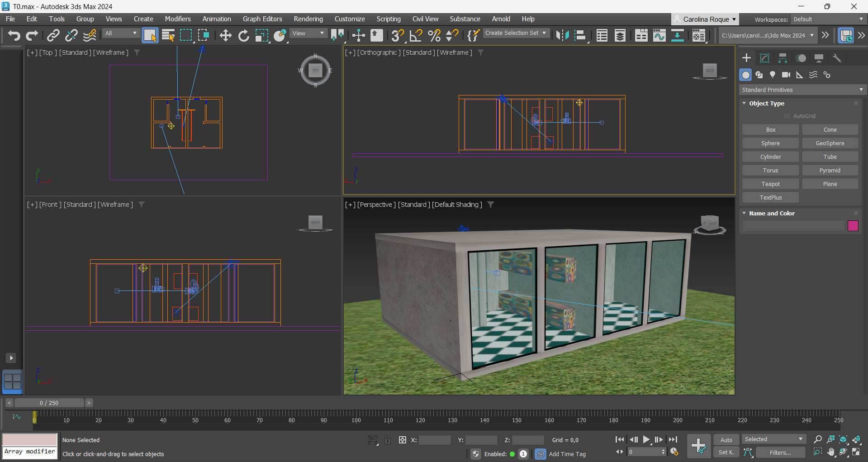Activate the Select and Rotate tool

pos(243,35)
